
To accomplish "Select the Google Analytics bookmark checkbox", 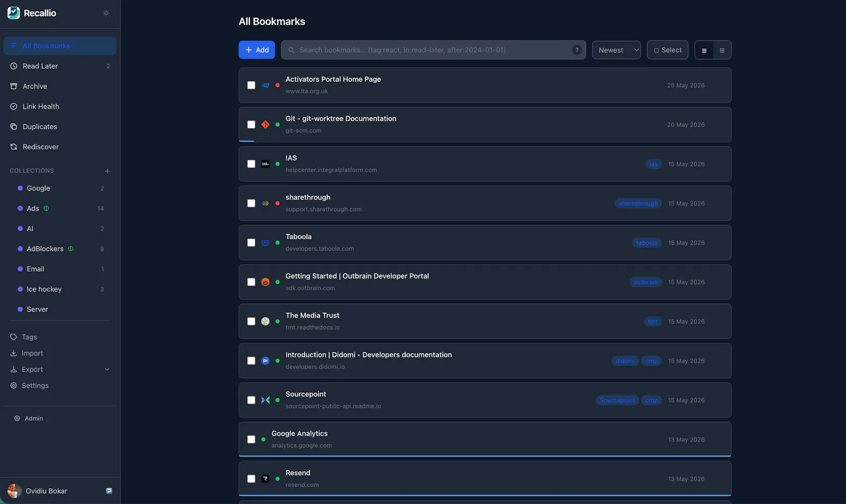I will (251, 440).
